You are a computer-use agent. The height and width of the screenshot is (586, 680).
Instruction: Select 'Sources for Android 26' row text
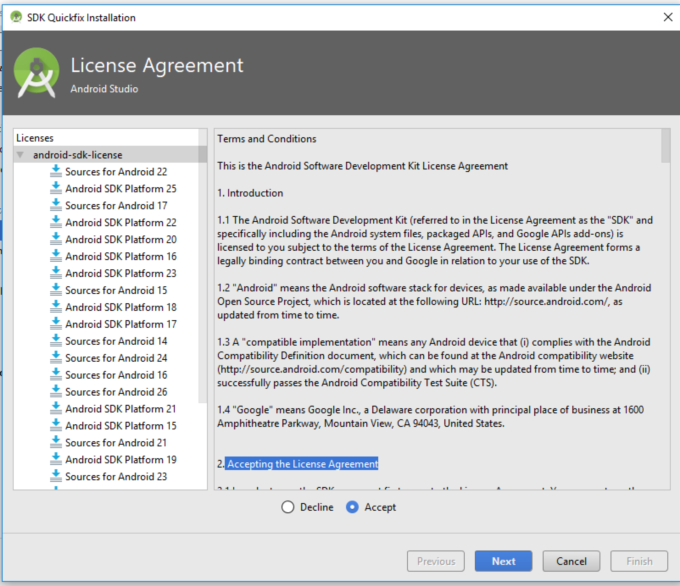pos(116,392)
